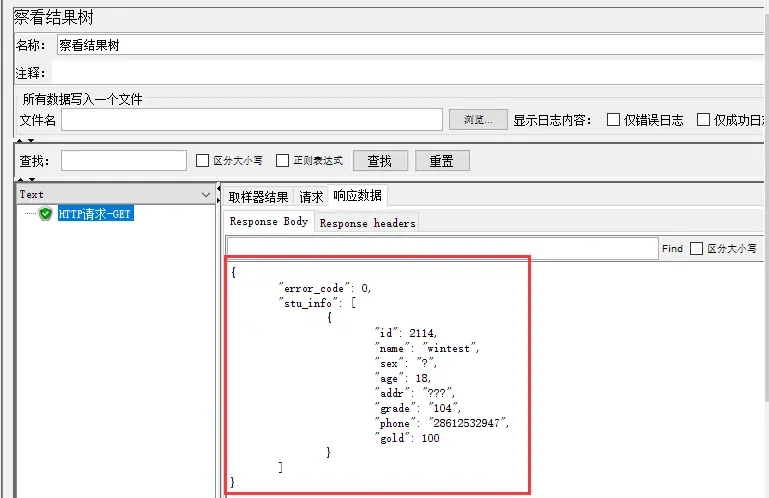Click the "gold": 100 line

tap(407, 438)
